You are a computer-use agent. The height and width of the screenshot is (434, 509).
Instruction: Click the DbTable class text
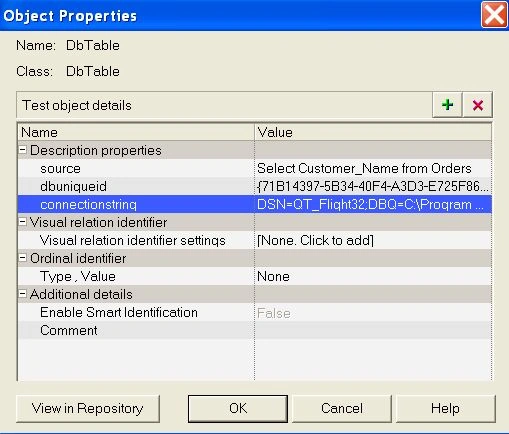93,71
